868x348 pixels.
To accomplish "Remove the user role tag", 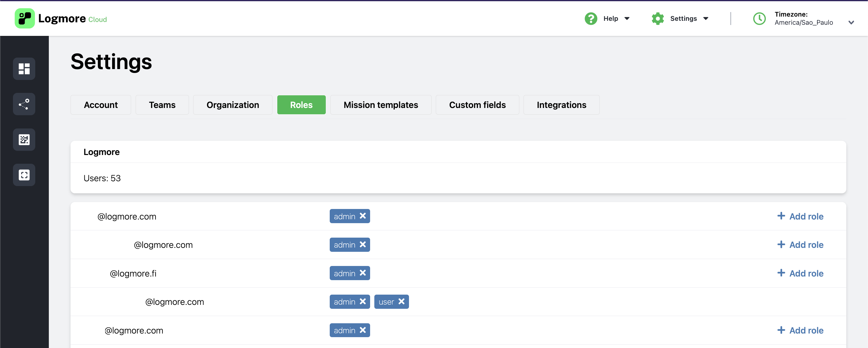I will 401,302.
